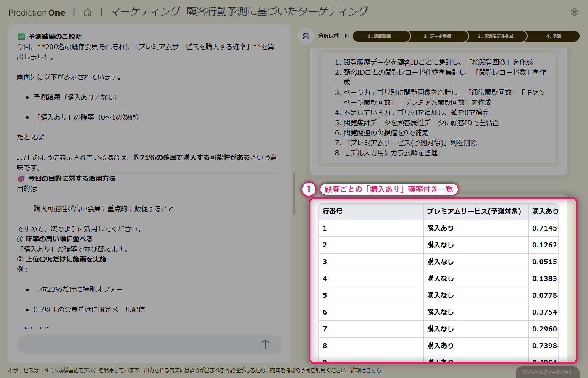The image size is (588, 378).
Task: Click the 購入あり probability column header
Action: (543, 211)
